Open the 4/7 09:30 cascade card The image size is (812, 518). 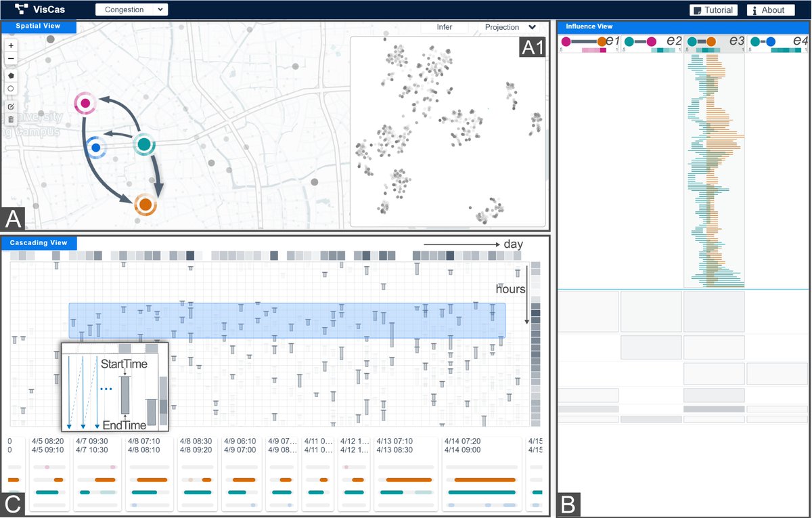(x=97, y=474)
